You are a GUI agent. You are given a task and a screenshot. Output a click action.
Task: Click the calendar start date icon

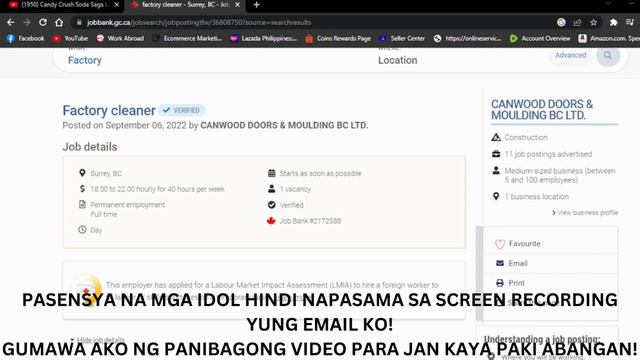click(x=271, y=173)
